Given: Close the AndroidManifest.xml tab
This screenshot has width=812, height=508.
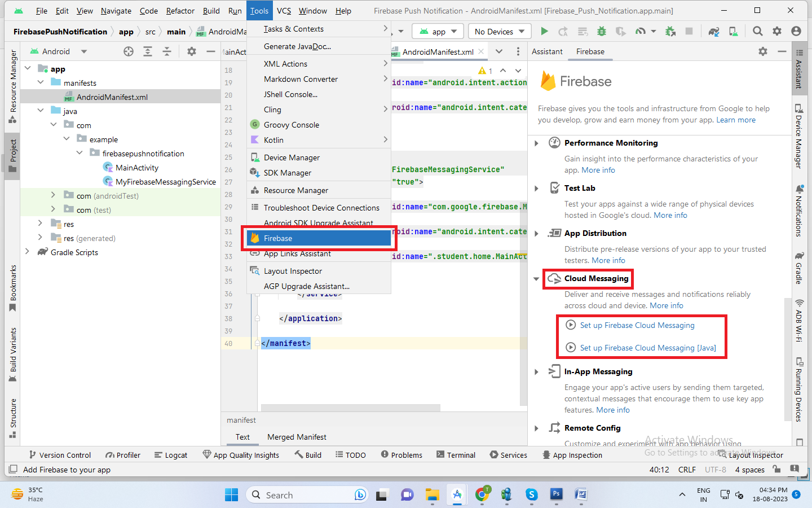Looking at the screenshot, I should pos(481,51).
